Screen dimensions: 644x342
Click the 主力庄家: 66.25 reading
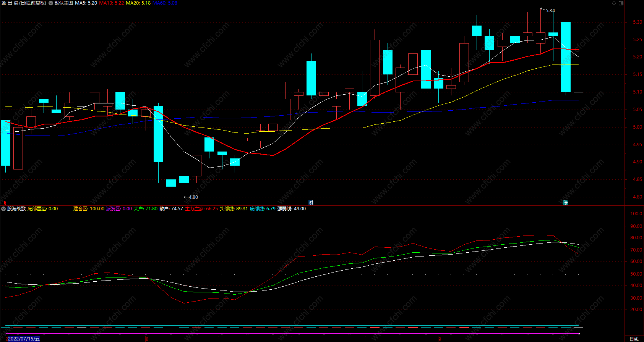(x=201, y=209)
